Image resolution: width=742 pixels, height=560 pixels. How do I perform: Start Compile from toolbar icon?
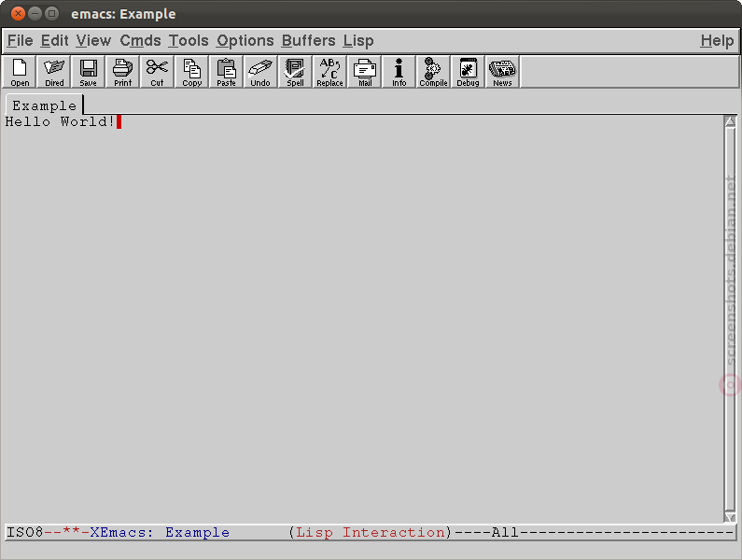(x=433, y=72)
